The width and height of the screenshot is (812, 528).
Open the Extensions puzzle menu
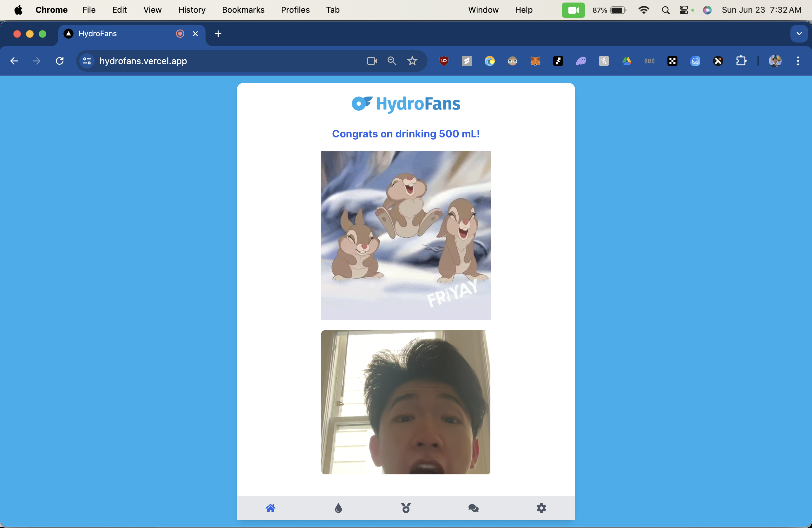click(x=741, y=61)
